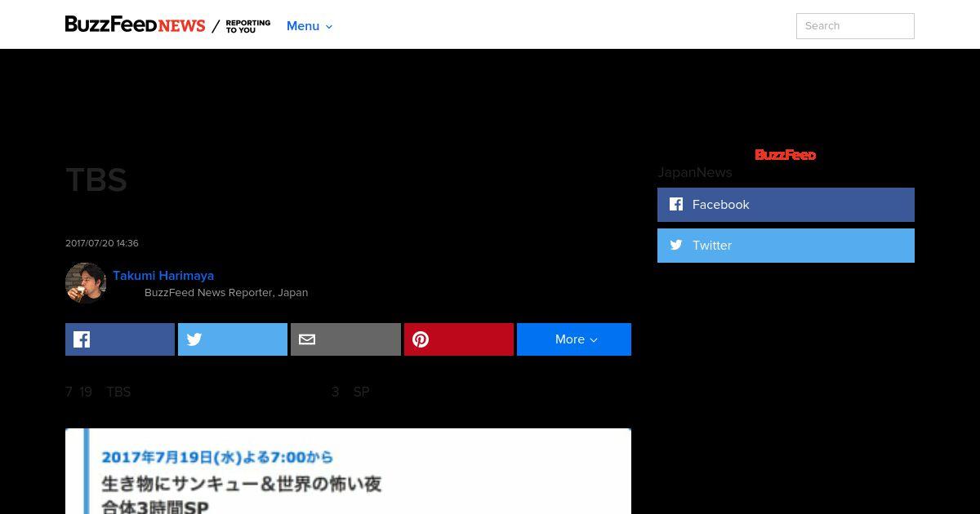The height and width of the screenshot is (514, 980).
Task: Open Takumi Harimaya's author profile link
Action: [x=163, y=276]
